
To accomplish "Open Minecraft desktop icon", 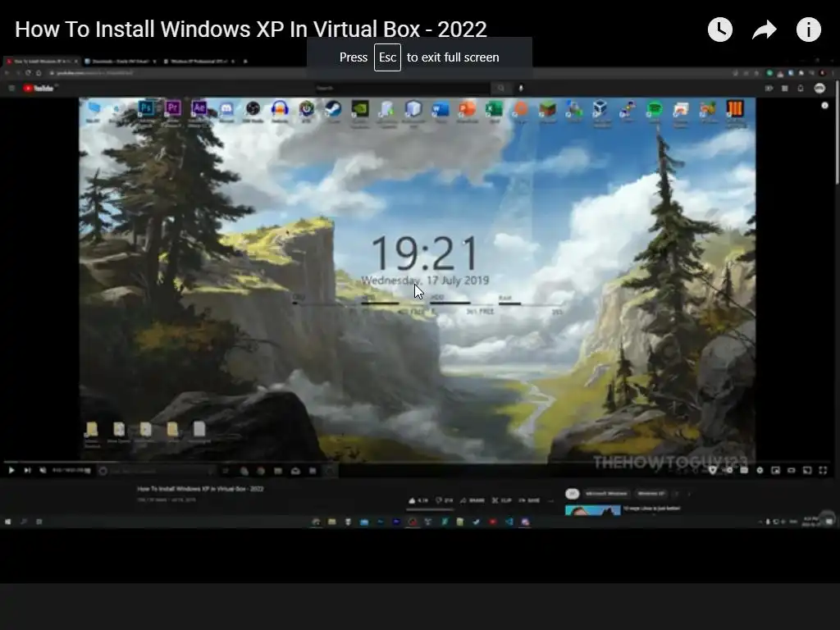I will pos(547,109).
